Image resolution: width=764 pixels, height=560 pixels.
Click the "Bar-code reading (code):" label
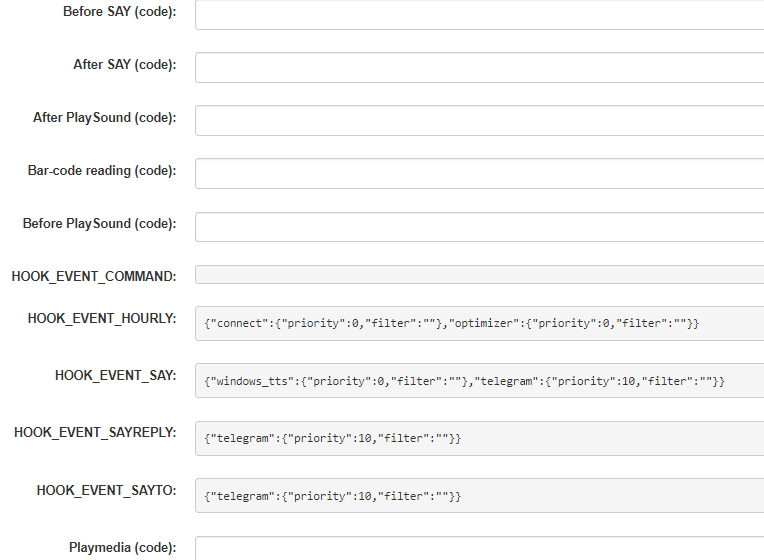(102, 171)
